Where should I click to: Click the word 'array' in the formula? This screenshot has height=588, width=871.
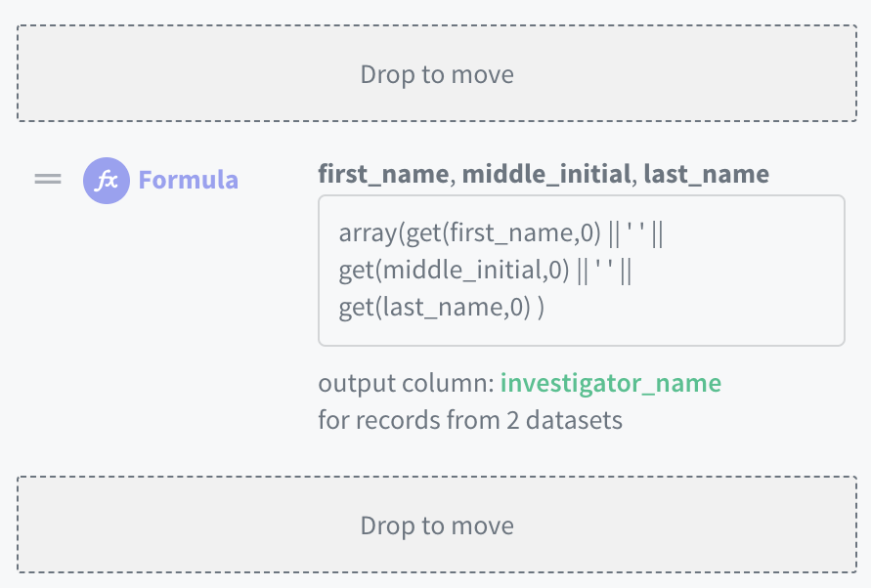pyautogui.click(x=362, y=234)
